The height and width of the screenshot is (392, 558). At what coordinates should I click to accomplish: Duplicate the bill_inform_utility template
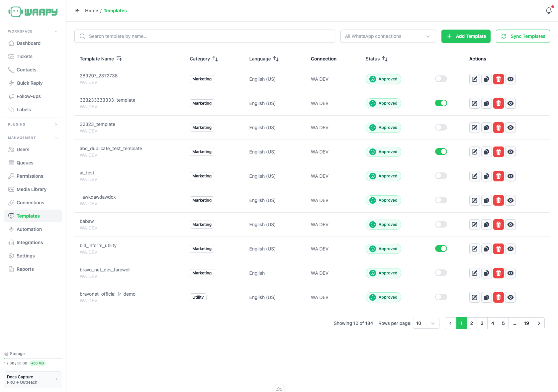[x=487, y=249]
